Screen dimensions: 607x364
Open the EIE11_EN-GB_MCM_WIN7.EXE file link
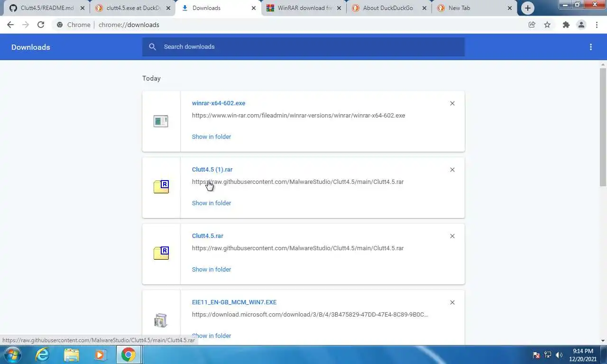(x=234, y=302)
